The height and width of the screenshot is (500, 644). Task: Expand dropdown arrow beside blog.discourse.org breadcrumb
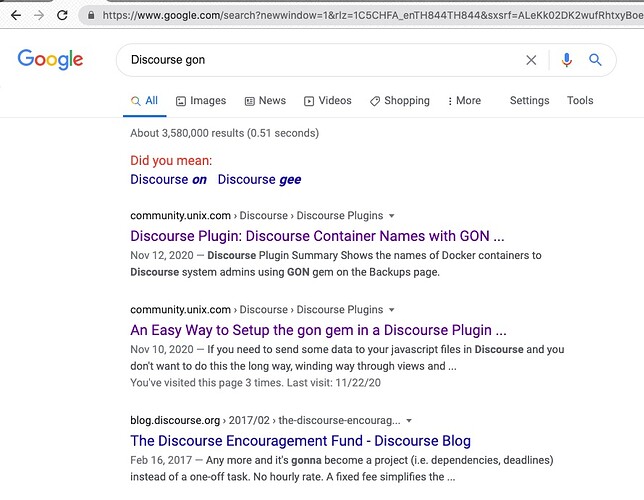(x=409, y=421)
